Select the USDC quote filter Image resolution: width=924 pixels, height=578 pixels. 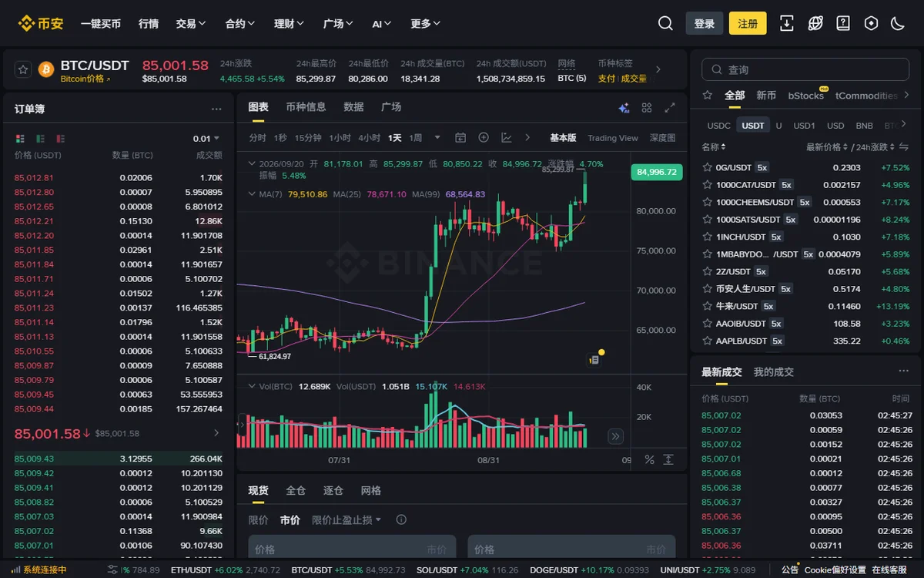(x=719, y=126)
